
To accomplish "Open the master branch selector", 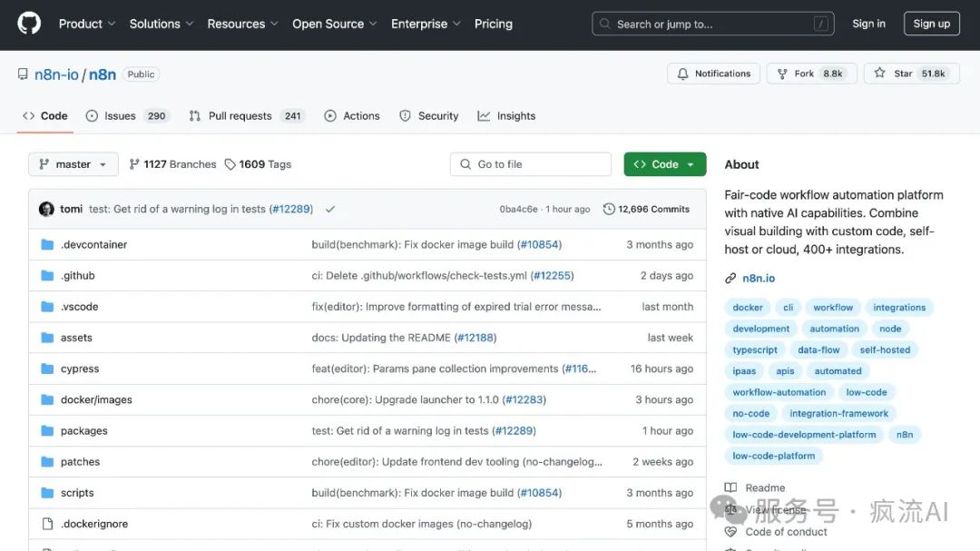I will (73, 164).
